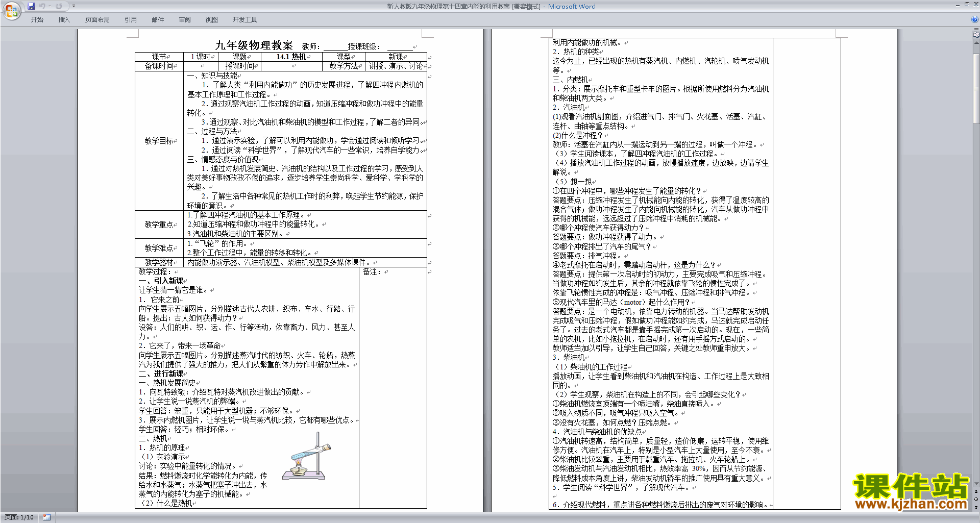Click the page 1/10 status indicator
The image size is (980, 523).
point(19,517)
